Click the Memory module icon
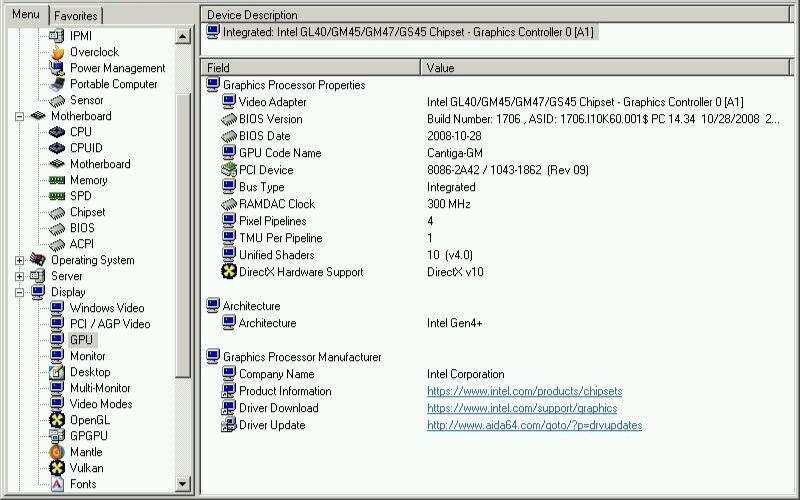The height and width of the screenshot is (500, 800). [57, 180]
